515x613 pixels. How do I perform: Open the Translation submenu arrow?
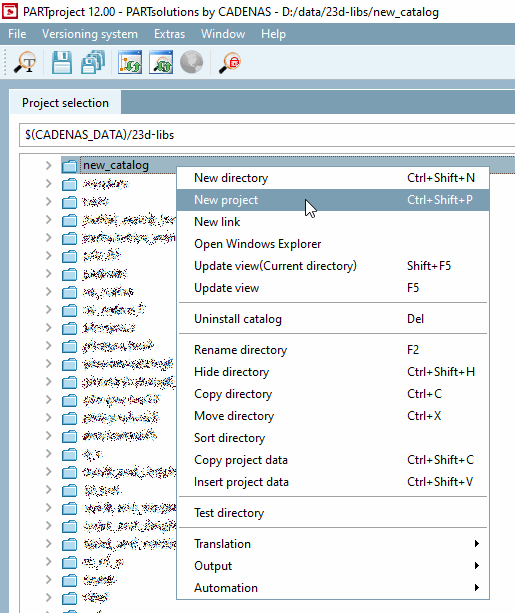[476, 544]
